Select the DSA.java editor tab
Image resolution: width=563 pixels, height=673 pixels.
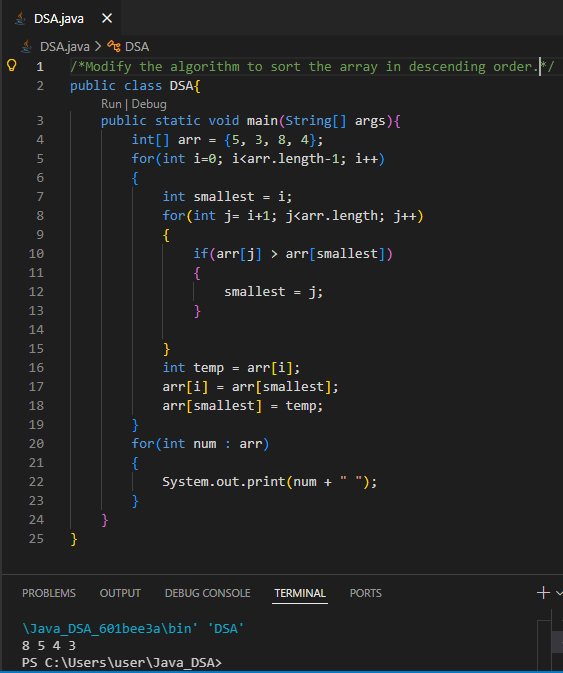59,18
